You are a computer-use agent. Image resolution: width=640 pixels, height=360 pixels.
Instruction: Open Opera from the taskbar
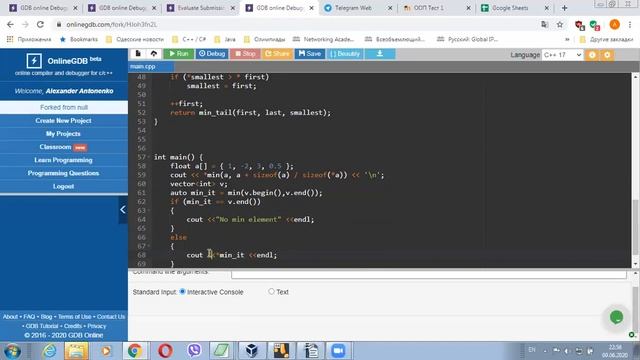pyautogui.click(x=165, y=351)
